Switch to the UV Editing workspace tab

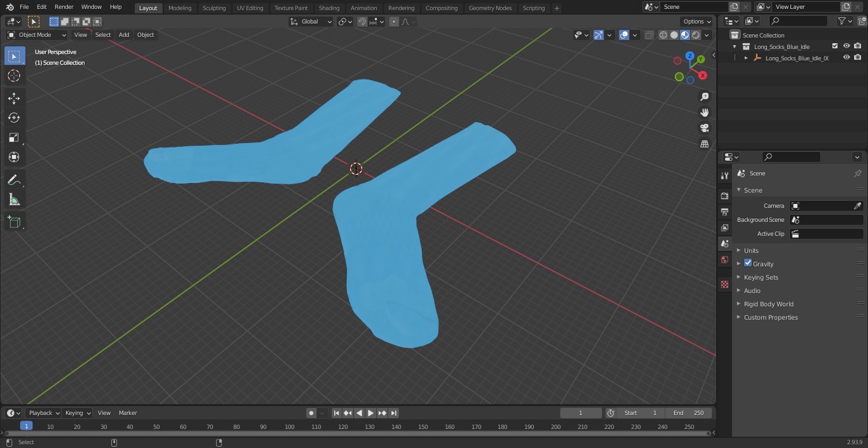(x=250, y=8)
